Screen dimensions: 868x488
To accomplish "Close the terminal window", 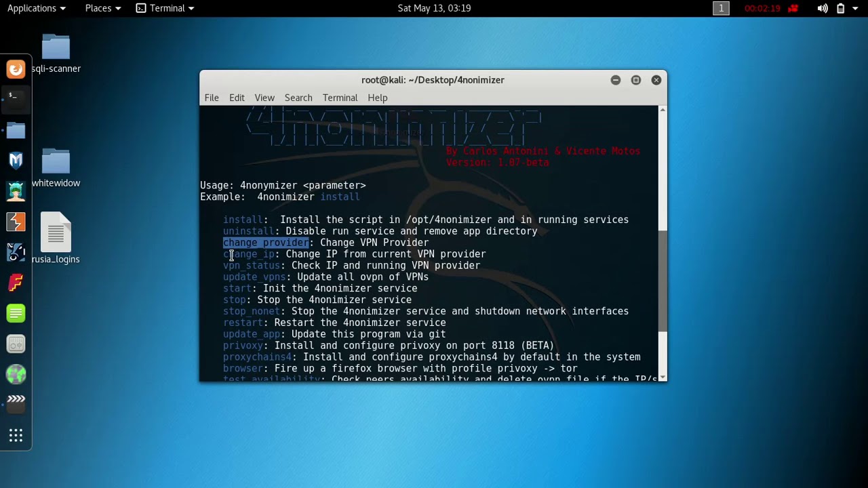I will [x=656, y=80].
